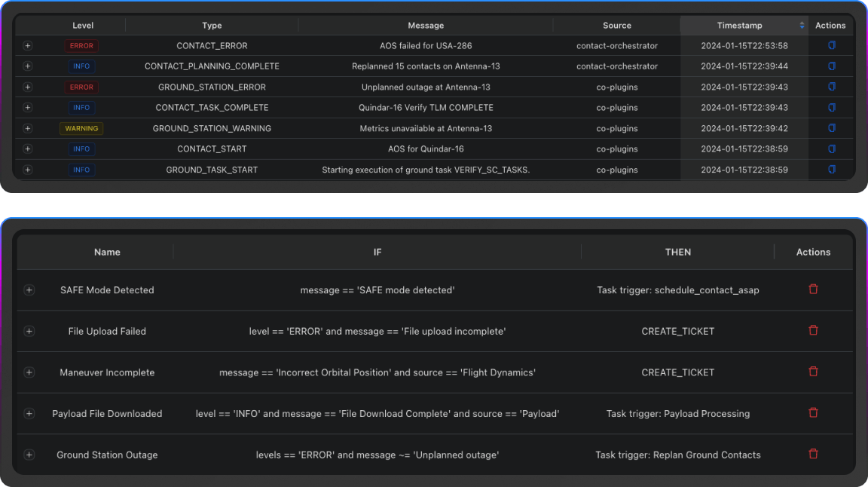Image resolution: width=868 pixels, height=487 pixels.
Task: Click the GROUND_STATION_WARNING type cell
Action: coord(212,129)
